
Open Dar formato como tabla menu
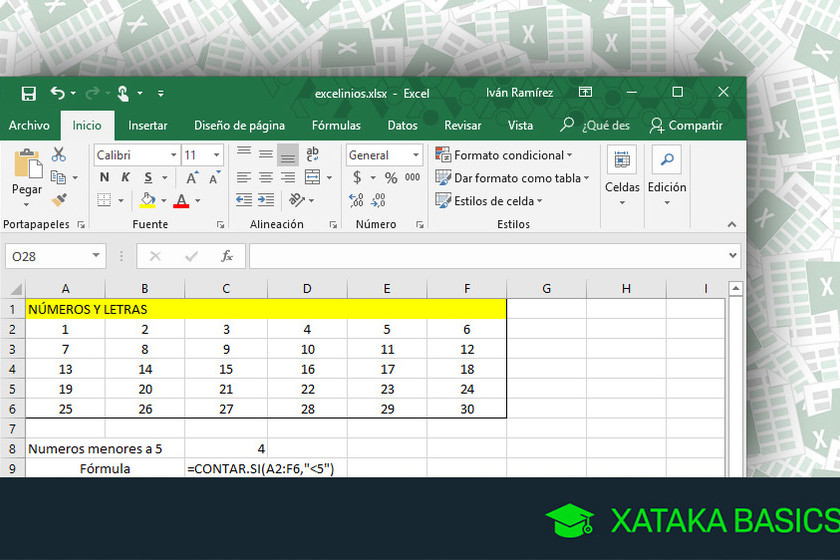(512, 178)
